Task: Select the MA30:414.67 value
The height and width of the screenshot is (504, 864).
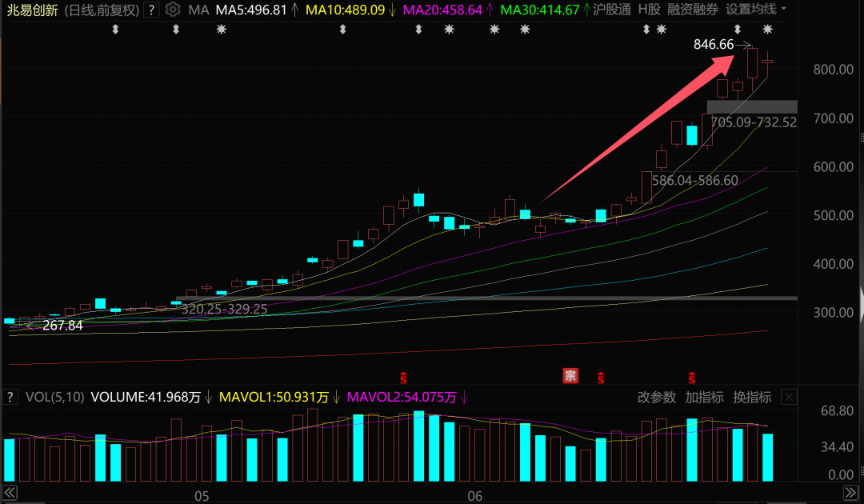Action: (540, 10)
